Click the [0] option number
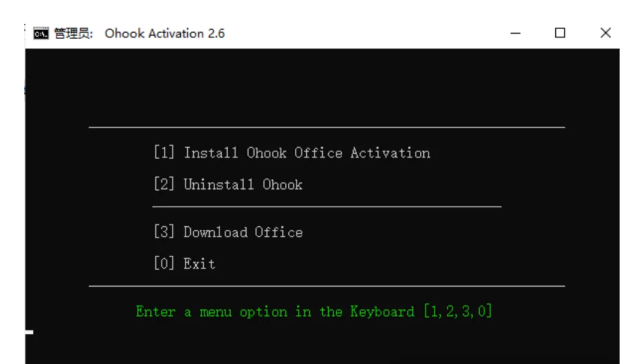This screenshot has height=364, width=642. (x=164, y=263)
